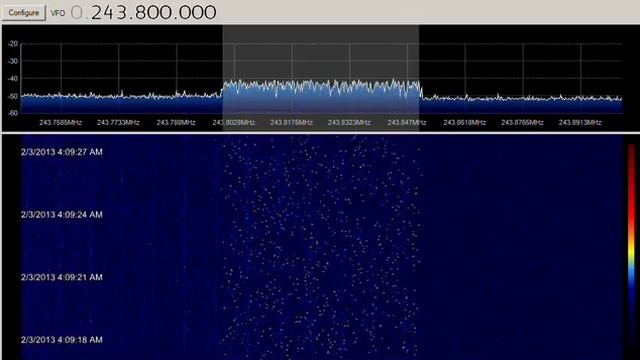Select the 4:09:18 AM waterfall timestamp
Image resolution: width=640 pixels, height=360 pixels.
(62, 340)
